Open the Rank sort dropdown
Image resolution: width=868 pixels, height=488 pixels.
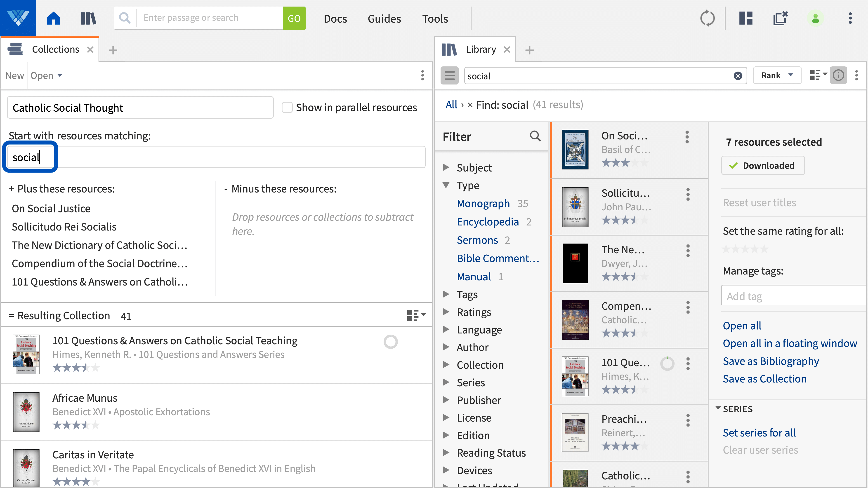pyautogui.click(x=777, y=75)
